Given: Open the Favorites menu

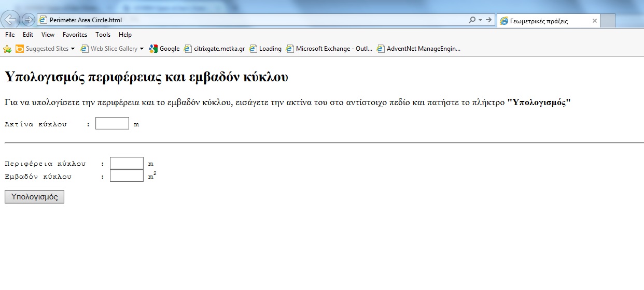Looking at the screenshot, I should click(x=75, y=35).
